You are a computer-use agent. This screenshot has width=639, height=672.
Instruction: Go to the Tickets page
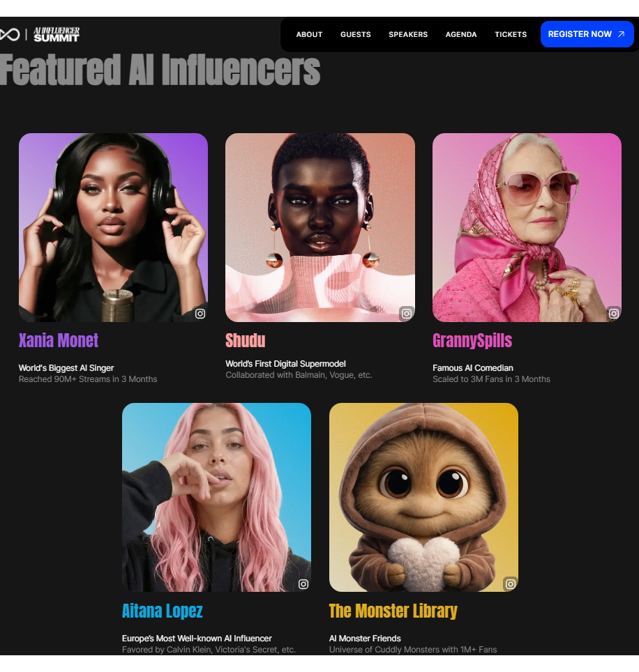point(511,34)
